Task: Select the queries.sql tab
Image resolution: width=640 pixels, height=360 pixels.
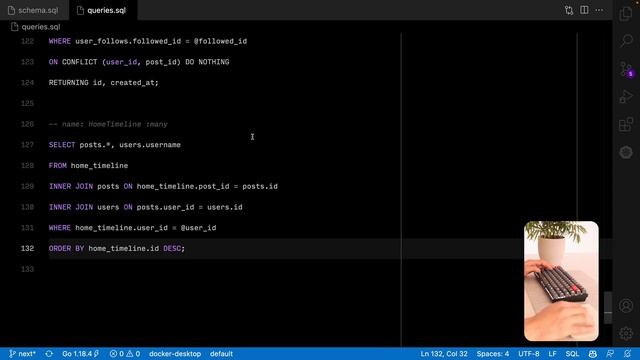Action: click(x=103, y=10)
